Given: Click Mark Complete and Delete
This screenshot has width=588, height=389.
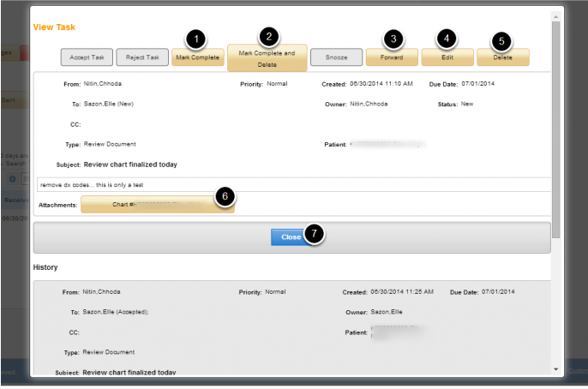Looking at the screenshot, I should (x=267, y=58).
